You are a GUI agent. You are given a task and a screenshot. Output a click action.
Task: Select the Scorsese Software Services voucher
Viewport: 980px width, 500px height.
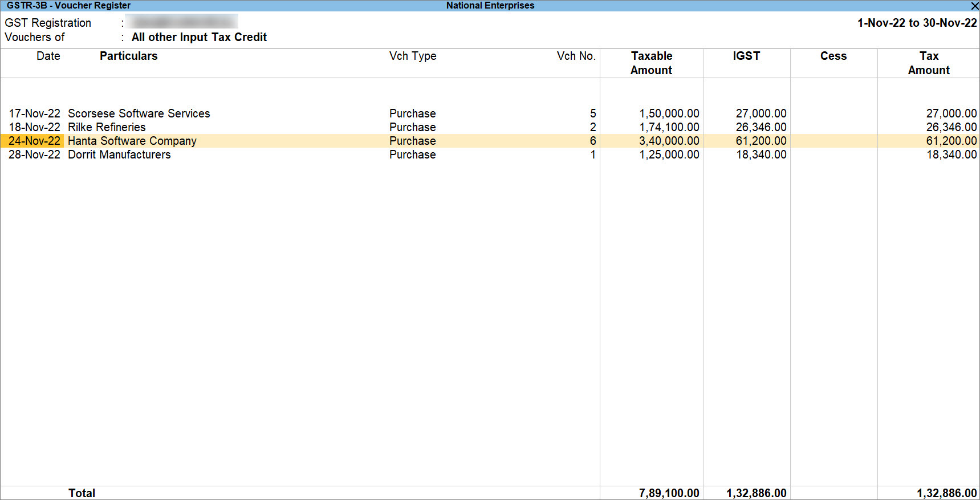tap(490, 113)
